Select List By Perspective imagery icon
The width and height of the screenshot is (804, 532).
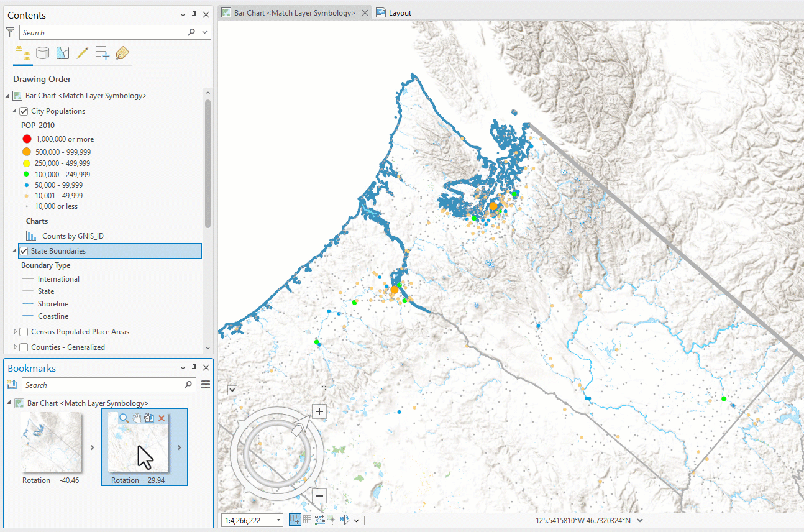[63, 53]
